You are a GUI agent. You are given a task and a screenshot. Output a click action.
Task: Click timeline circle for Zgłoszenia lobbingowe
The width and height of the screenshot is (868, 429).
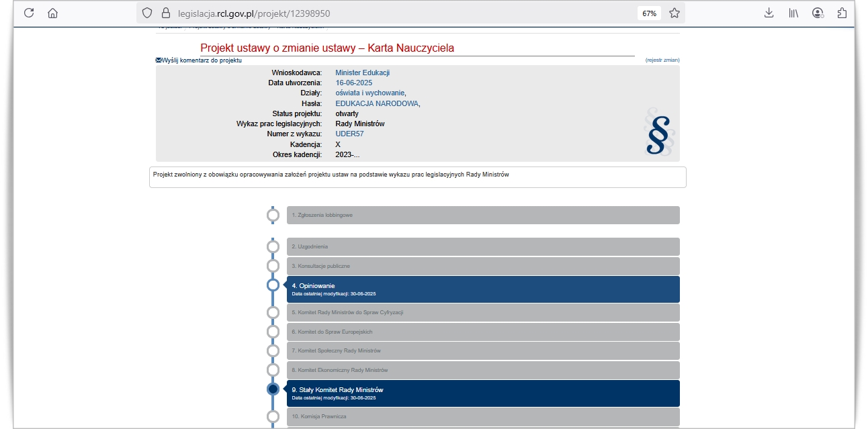(273, 216)
